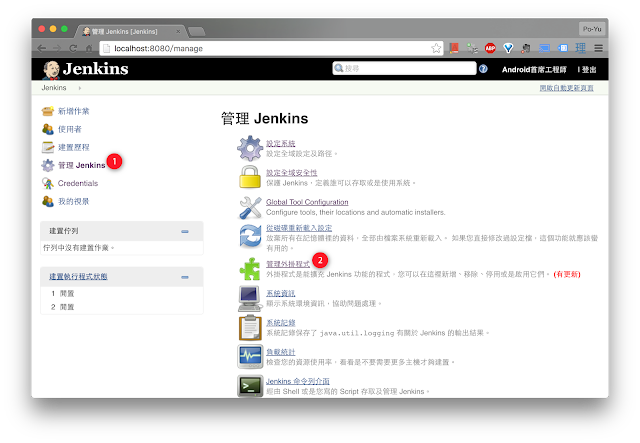Click the red book extension icon

click(x=454, y=48)
